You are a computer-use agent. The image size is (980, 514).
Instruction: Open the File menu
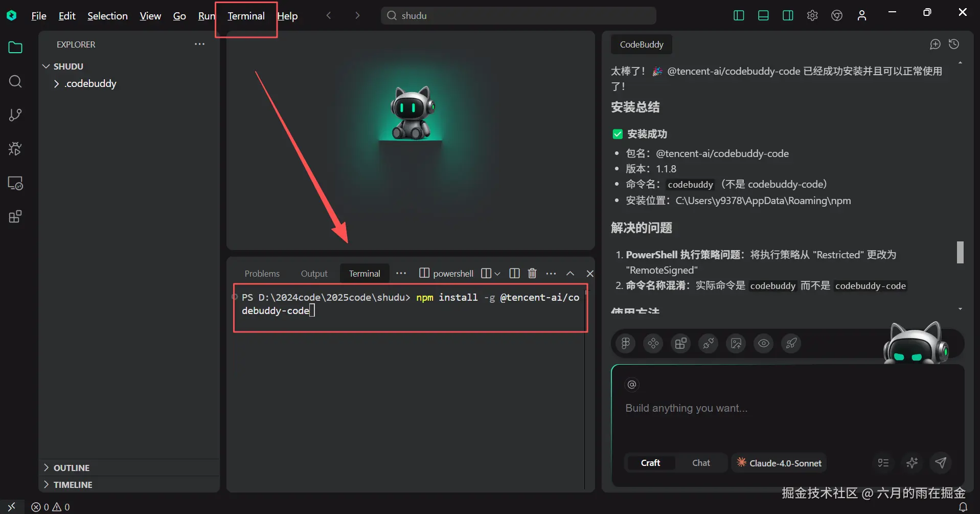pos(39,16)
